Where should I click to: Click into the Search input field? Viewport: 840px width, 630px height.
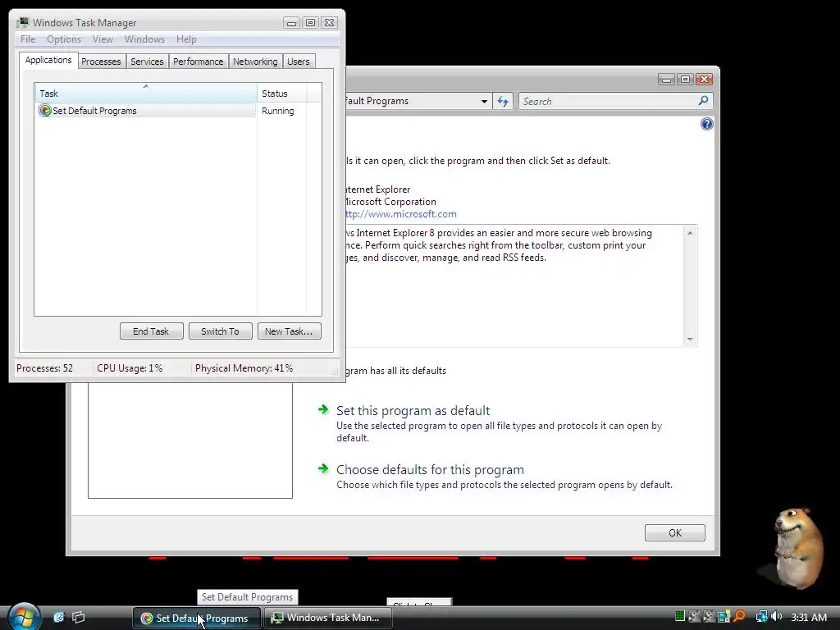(x=608, y=101)
